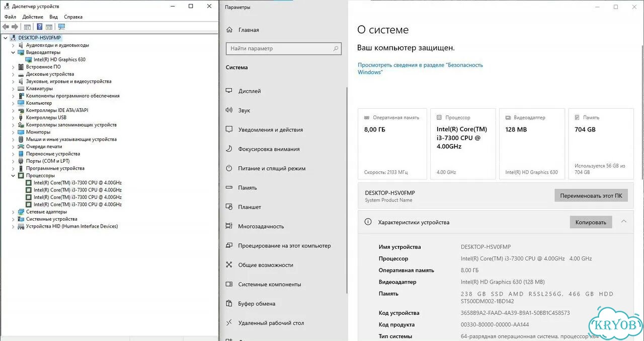Select Звуковые, игровые и видеоустройства row
This screenshot has height=341, width=644.
[x=68, y=81]
